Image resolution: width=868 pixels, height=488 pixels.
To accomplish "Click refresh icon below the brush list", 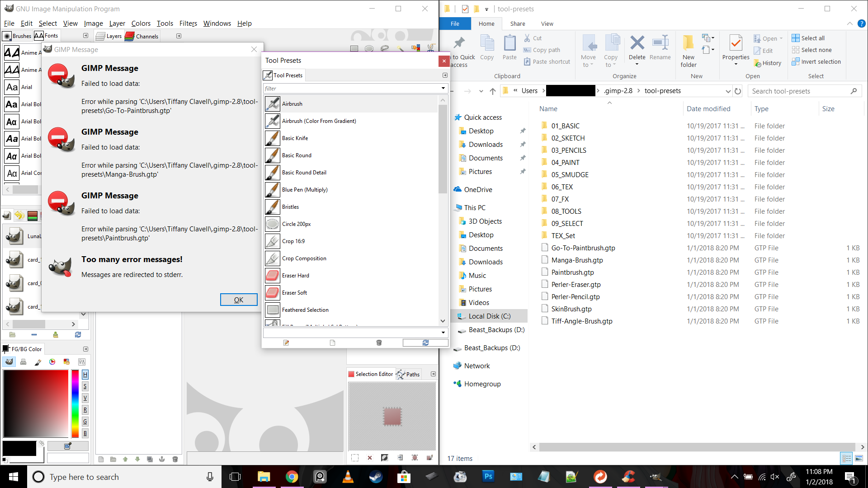I will pyautogui.click(x=78, y=335).
